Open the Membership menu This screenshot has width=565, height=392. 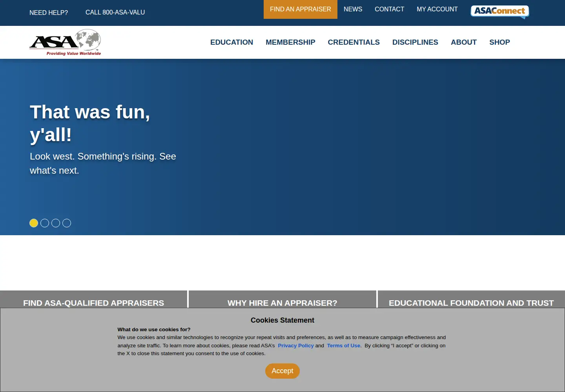(x=290, y=42)
